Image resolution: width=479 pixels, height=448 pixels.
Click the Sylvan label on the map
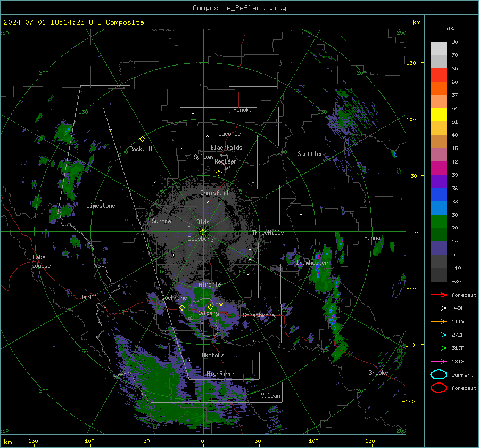pyautogui.click(x=203, y=157)
